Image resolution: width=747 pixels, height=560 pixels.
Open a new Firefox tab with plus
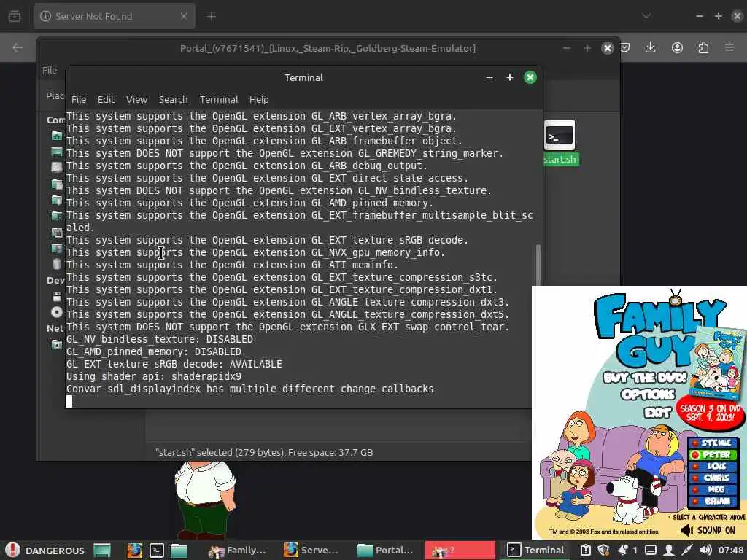point(212,17)
